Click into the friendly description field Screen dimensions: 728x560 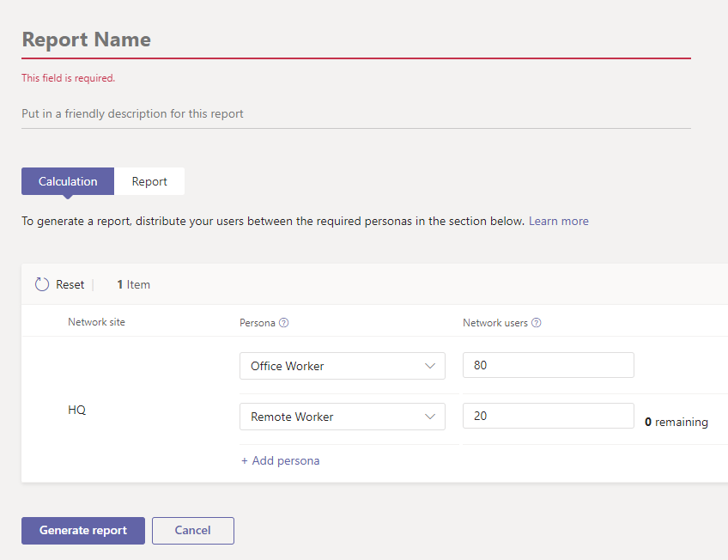(x=355, y=113)
